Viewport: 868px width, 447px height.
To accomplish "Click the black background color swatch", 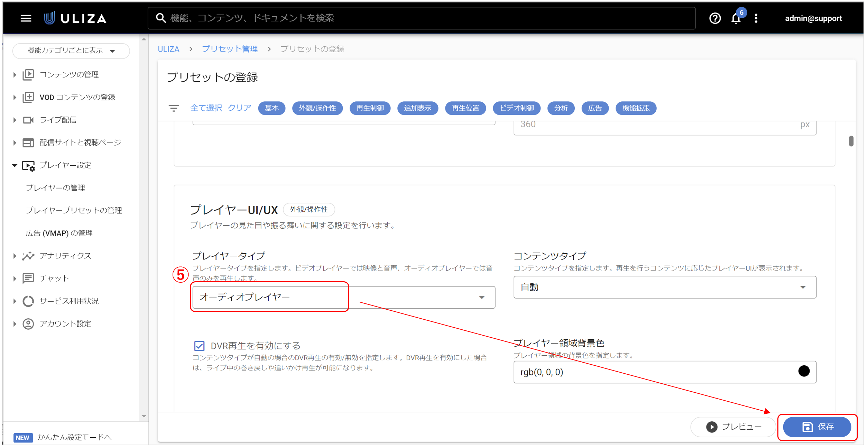I will coord(804,371).
